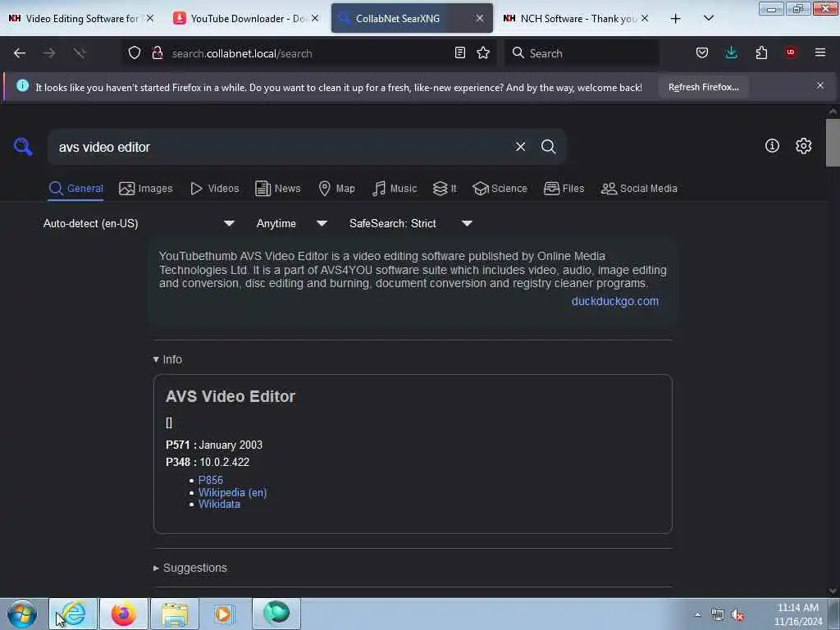Open the Anytime time range dropdown
Image resolution: width=840 pixels, height=630 pixels.
point(291,223)
